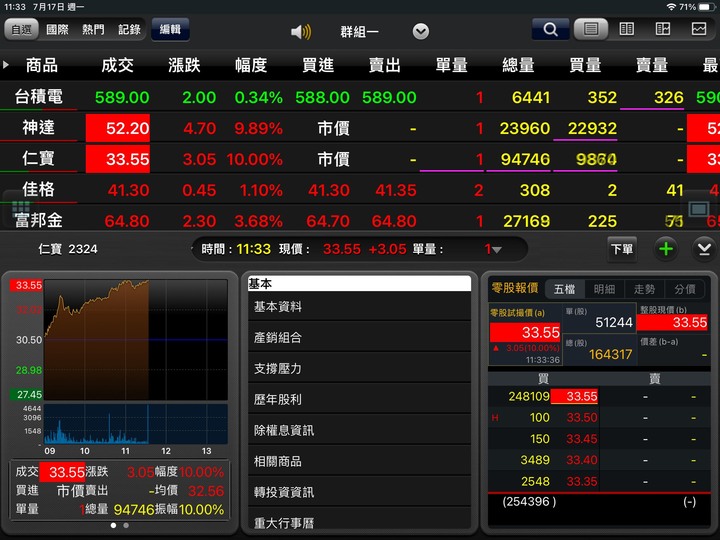The width and height of the screenshot is (720, 540).
Task: Open the 單量 dropdown arrow in quote bar
Action: 497,250
